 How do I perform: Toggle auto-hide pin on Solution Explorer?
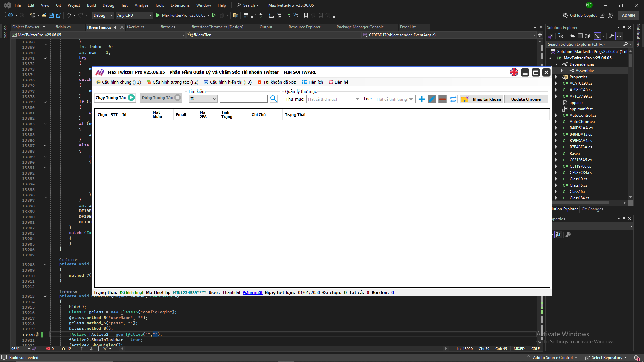(624, 27)
